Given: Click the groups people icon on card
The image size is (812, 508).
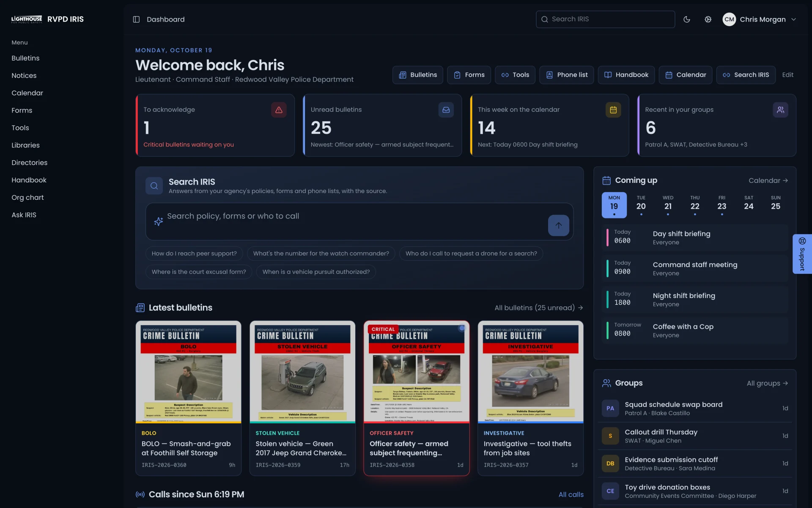Looking at the screenshot, I should (x=780, y=110).
